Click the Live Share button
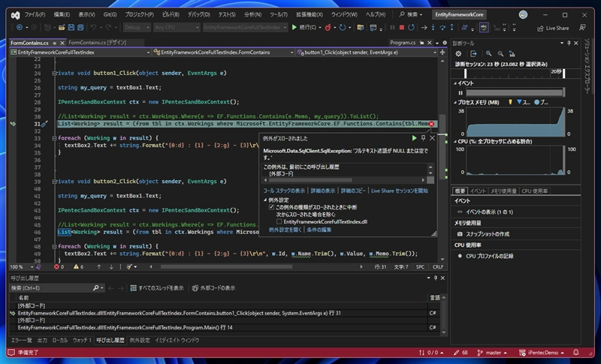Viewport: 601px width, 364px height. click(x=553, y=28)
